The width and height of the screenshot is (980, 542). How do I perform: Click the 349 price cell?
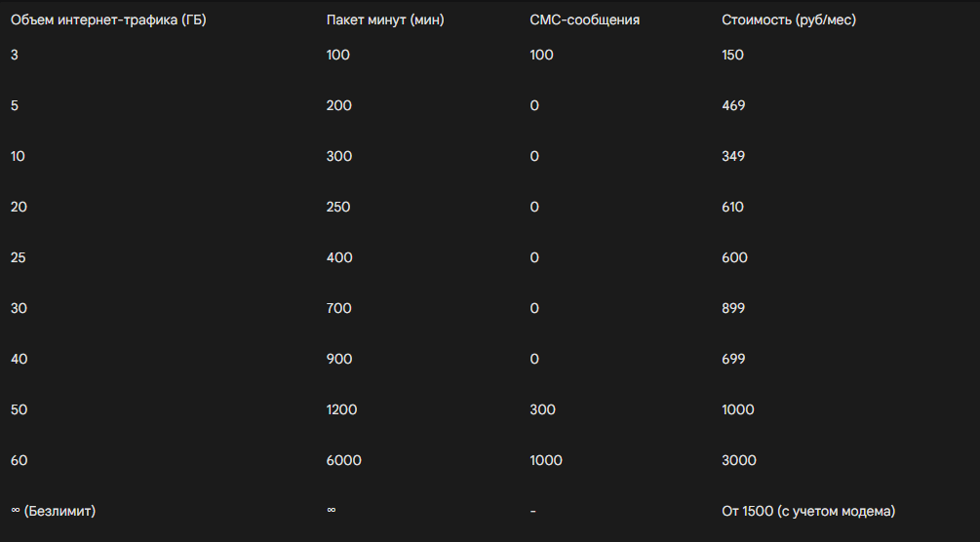[x=733, y=156]
